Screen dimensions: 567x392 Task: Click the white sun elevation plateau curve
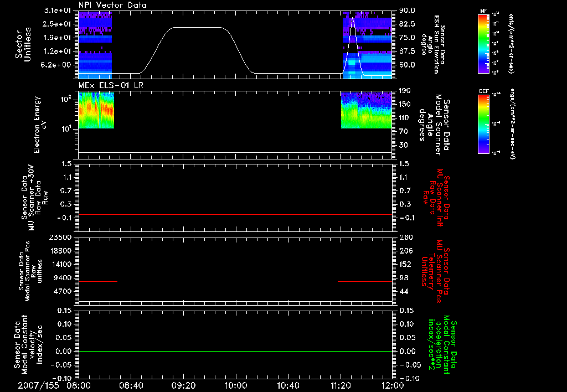click(x=197, y=28)
